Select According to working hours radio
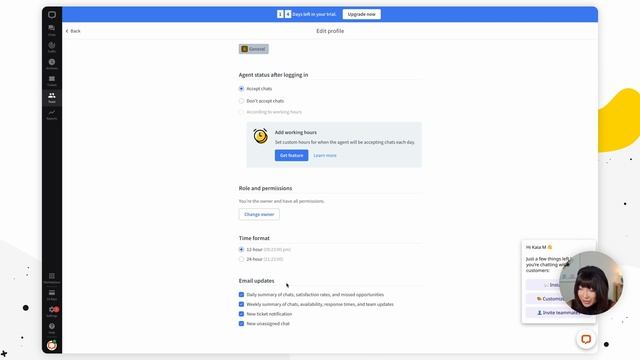Image resolution: width=640 pixels, height=360 pixels. pos(241,112)
